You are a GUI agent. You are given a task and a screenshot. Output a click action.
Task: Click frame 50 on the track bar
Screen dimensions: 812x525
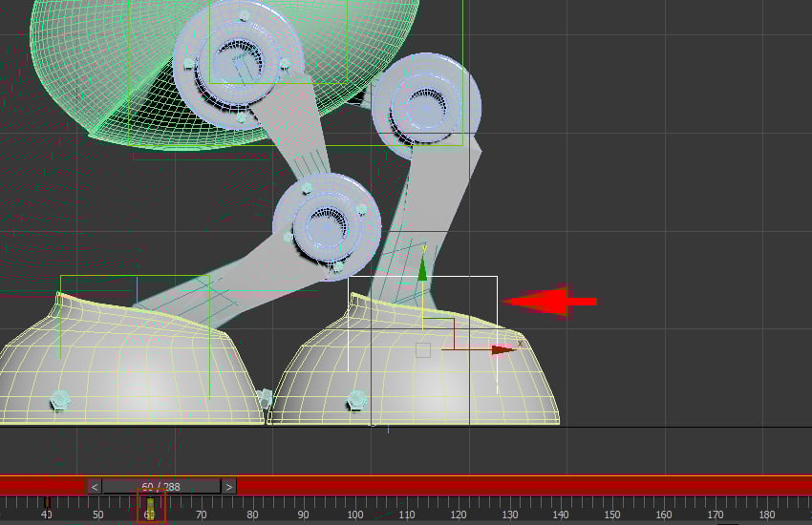[97, 514]
